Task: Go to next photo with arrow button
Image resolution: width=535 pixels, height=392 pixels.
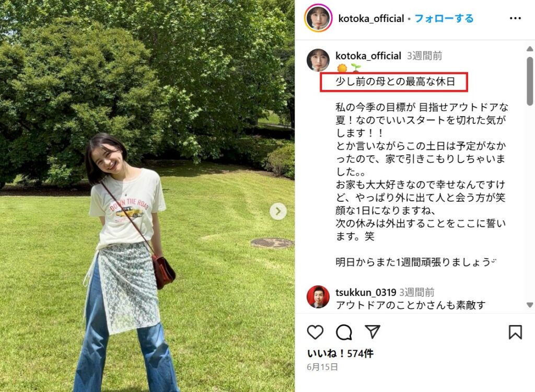Action: point(278,211)
